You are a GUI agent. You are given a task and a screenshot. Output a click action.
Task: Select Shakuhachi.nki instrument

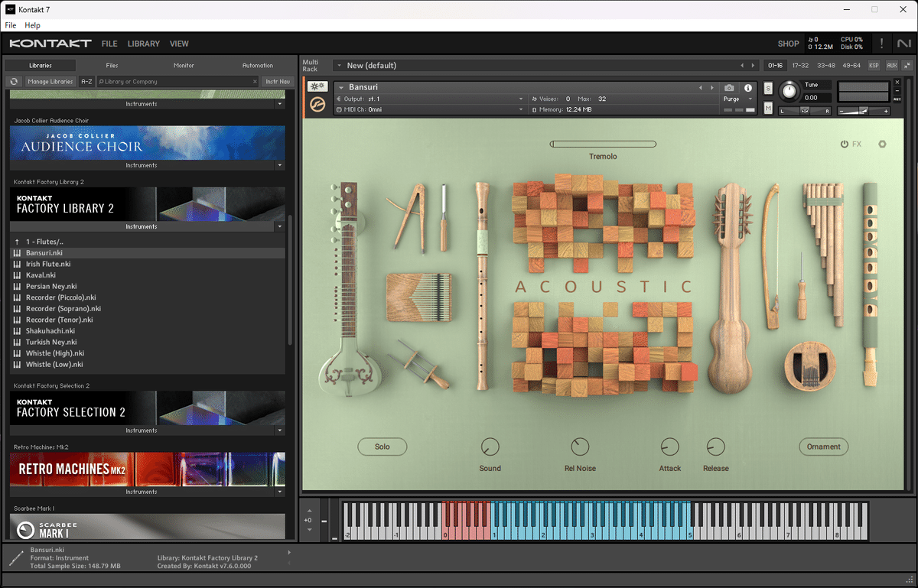pyautogui.click(x=148, y=331)
